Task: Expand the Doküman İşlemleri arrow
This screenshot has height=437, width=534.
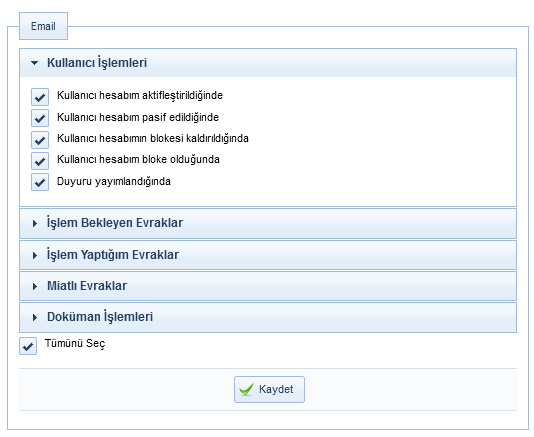Action: tap(35, 317)
